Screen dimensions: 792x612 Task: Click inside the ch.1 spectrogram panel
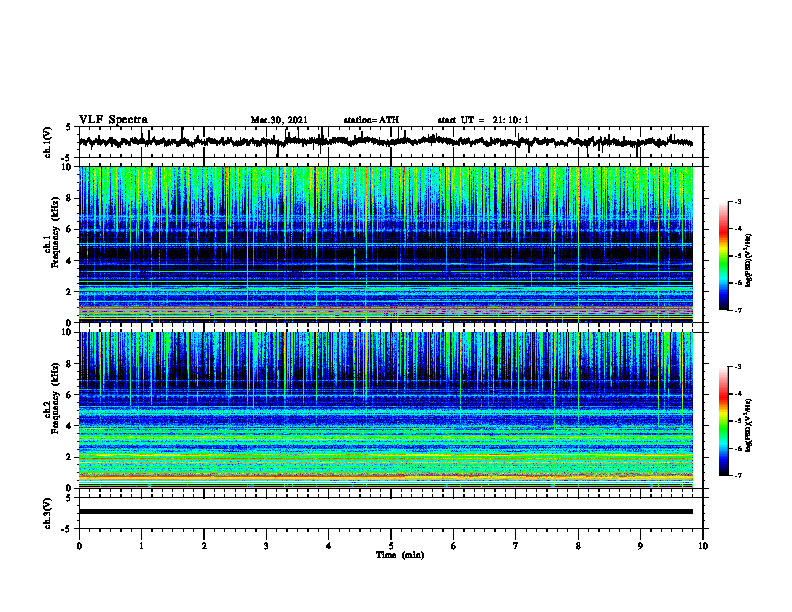386,244
